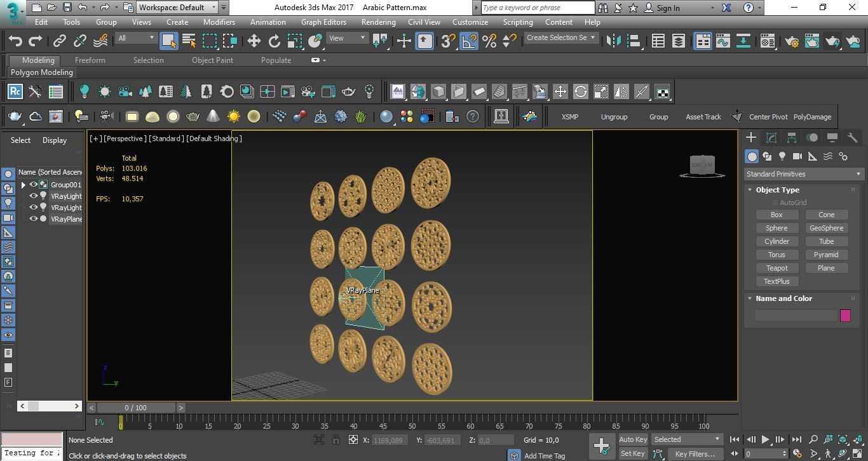
Task: Activate the Select and Rotate tool
Action: pyautogui.click(x=274, y=41)
